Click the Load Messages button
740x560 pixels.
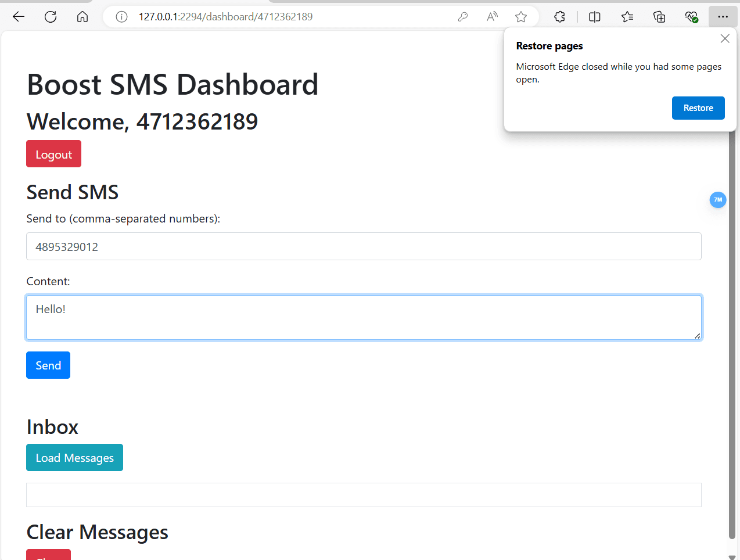74,458
